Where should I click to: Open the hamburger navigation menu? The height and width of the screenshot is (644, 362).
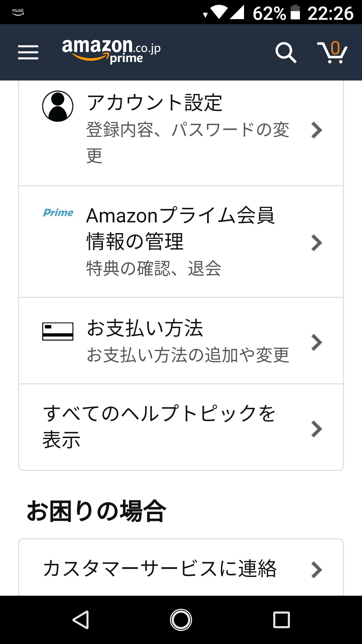tap(28, 52)
